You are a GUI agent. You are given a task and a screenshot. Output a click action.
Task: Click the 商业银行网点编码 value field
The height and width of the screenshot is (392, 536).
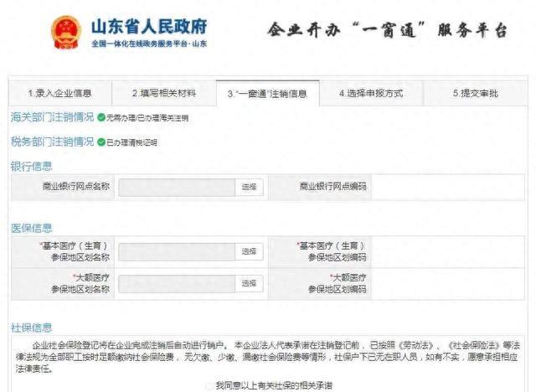point(448,187)
